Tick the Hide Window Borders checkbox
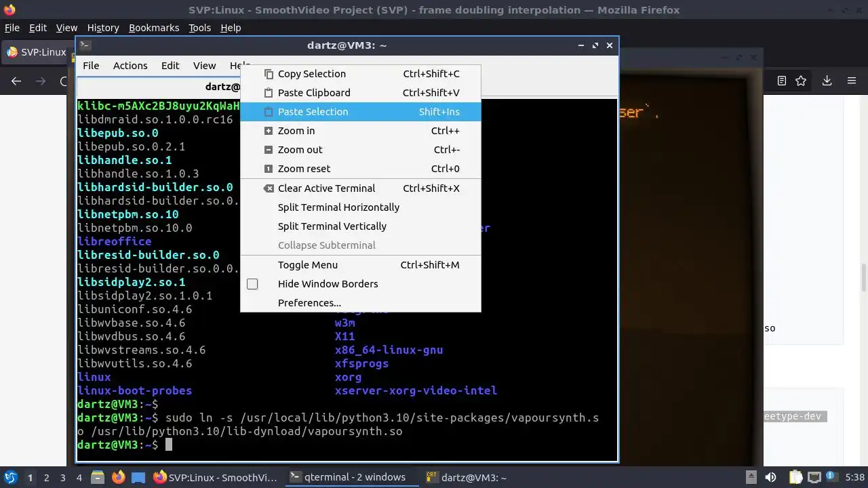This screenshot has width=868, height=488. click(x=252, y=284)
